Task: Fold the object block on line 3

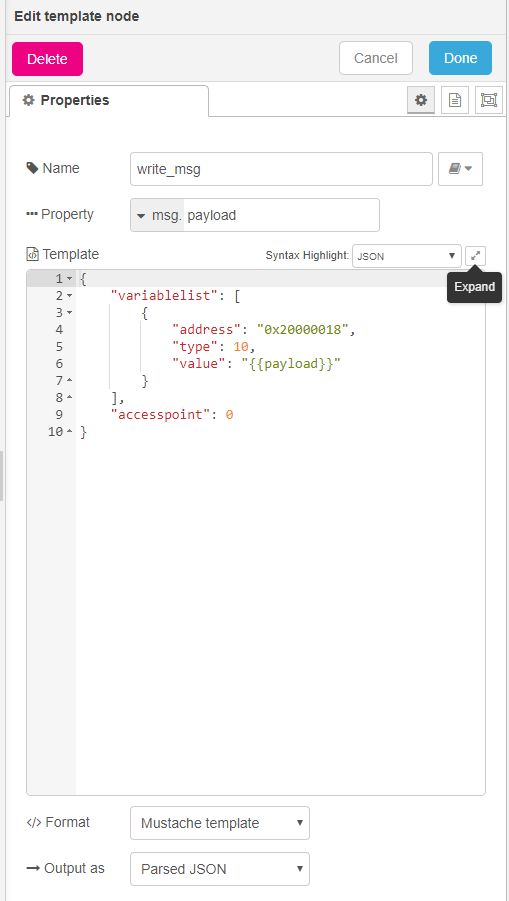Action: (70, 313)
